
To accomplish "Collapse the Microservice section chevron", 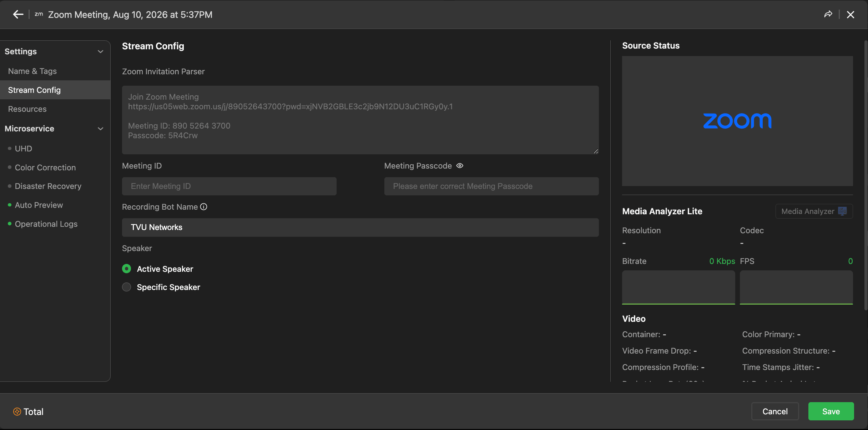I will [101, 129].
